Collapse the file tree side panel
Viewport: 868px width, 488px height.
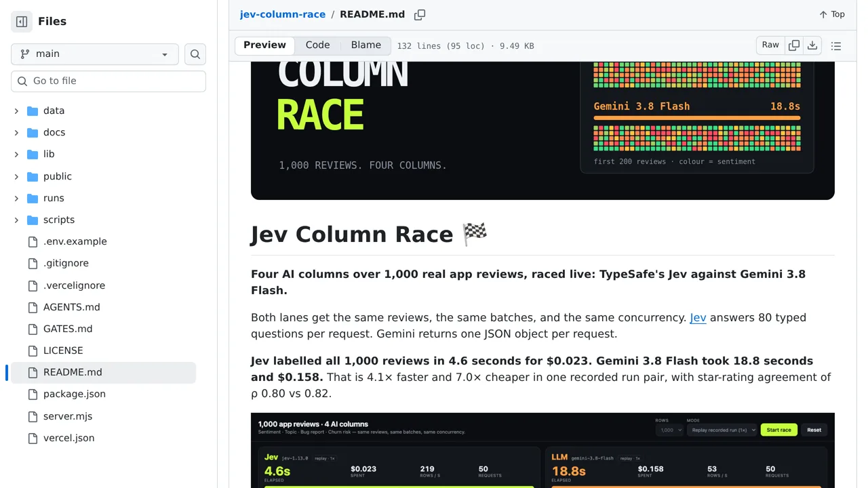pyautogui.click(x=22, y=22)
